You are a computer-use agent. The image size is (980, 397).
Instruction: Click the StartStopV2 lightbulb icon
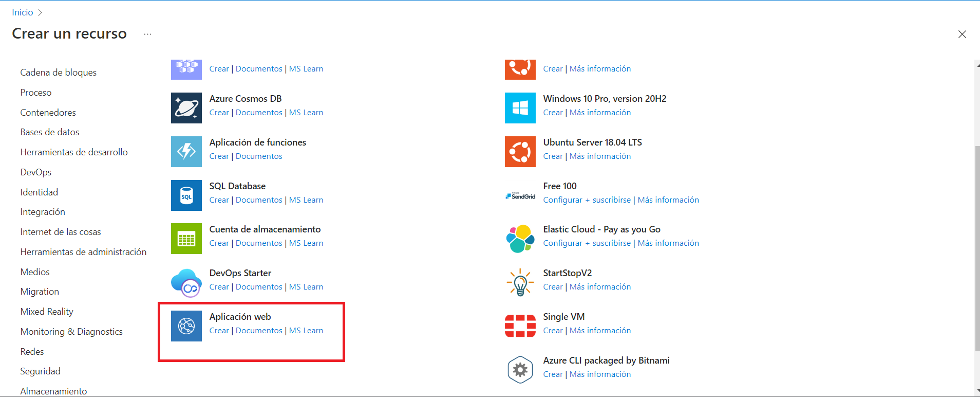pos(520,282)
